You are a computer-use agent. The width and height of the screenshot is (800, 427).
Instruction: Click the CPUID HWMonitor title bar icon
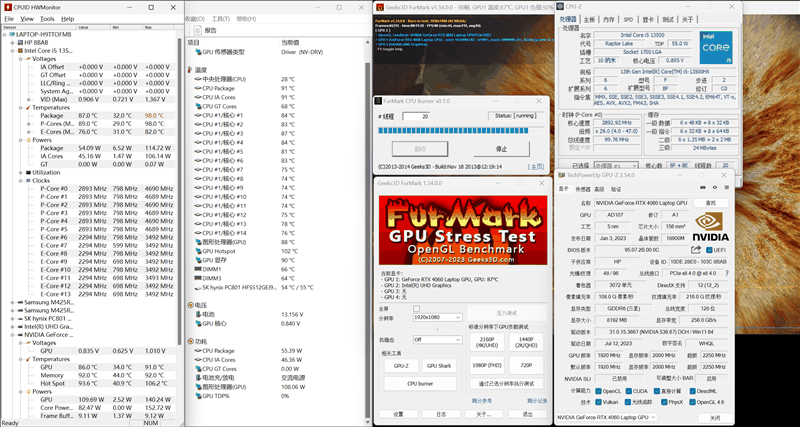tap(8, 7)
